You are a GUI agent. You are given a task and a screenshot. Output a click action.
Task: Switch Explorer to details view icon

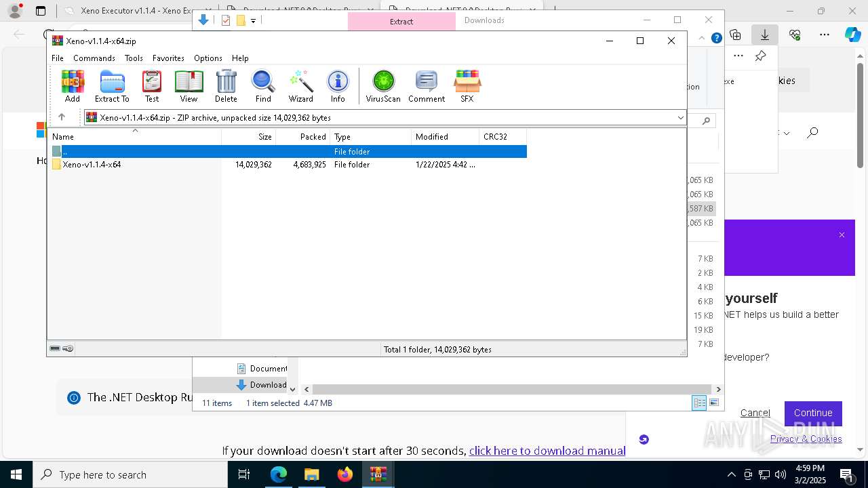[x=699, y=403]
